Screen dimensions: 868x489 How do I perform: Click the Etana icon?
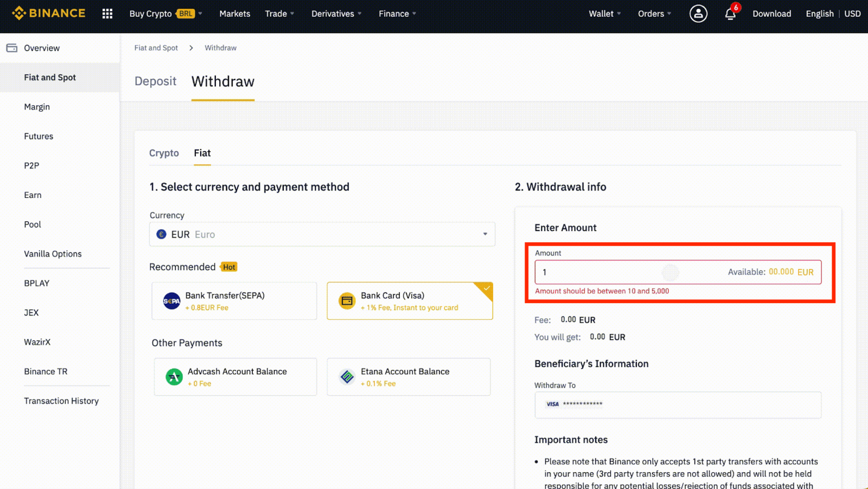coord(347,377)
